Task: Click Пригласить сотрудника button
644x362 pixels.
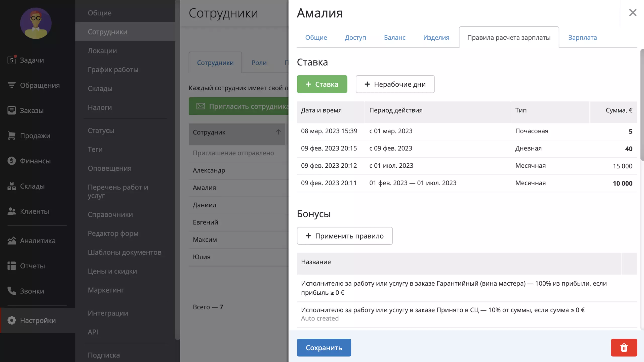Action: tap(238, 106)
